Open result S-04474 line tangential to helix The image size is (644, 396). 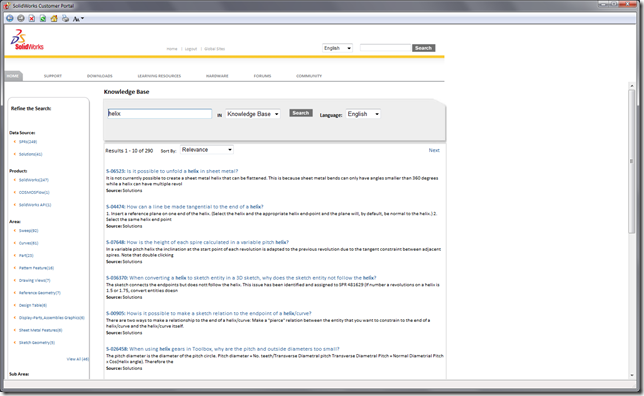(x=184, y=207)
